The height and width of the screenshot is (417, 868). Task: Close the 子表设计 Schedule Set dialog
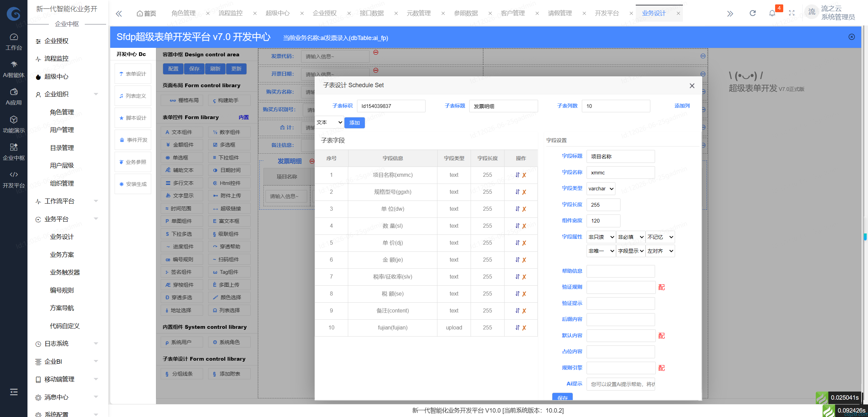692,86
